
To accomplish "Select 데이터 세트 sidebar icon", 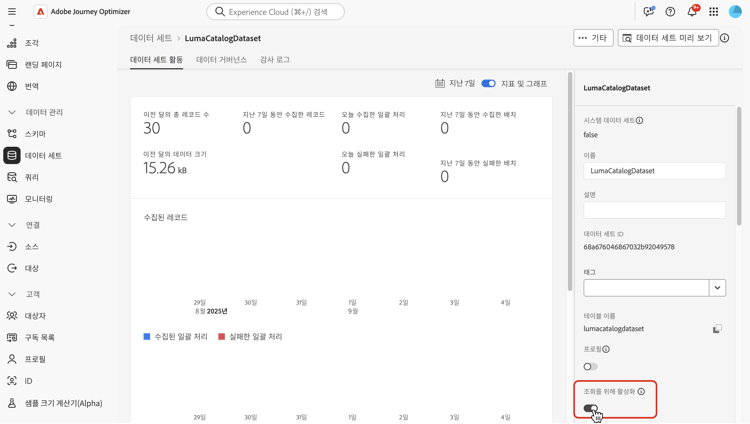I will 12,156.
